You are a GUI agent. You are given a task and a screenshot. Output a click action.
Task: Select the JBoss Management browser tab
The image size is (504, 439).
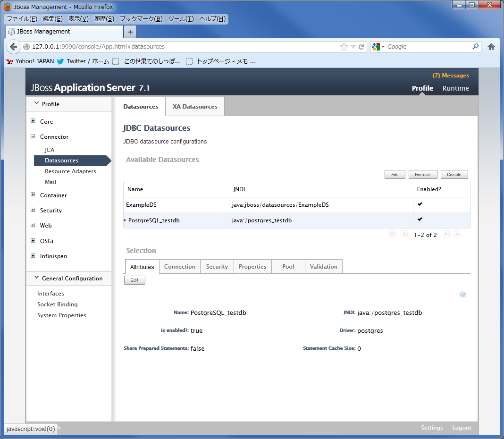tap(65, 32)
